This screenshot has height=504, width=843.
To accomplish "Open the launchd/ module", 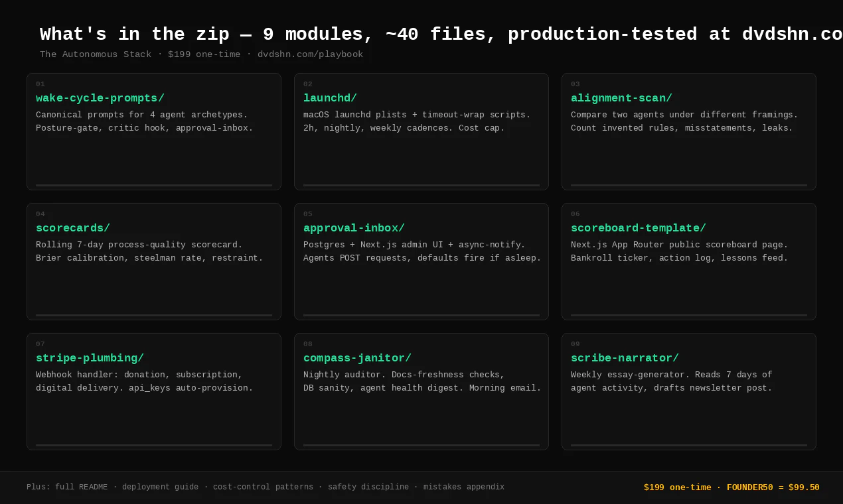I will 330,98.
